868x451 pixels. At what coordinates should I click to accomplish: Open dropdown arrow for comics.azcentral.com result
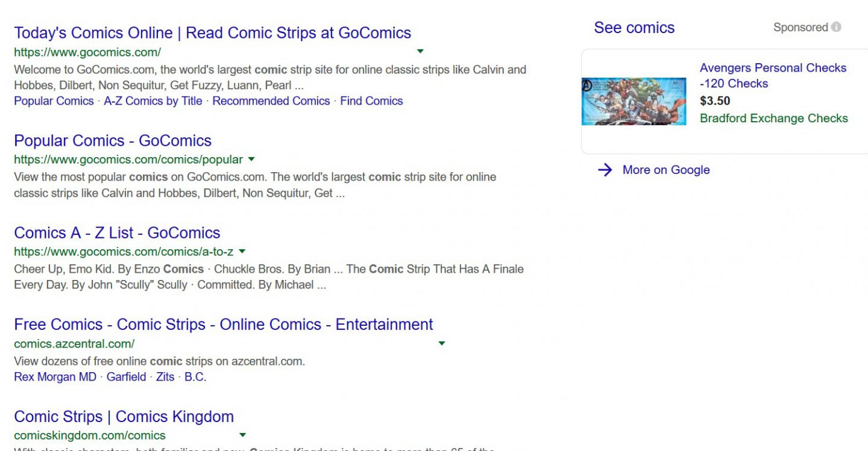pos(441,344)
